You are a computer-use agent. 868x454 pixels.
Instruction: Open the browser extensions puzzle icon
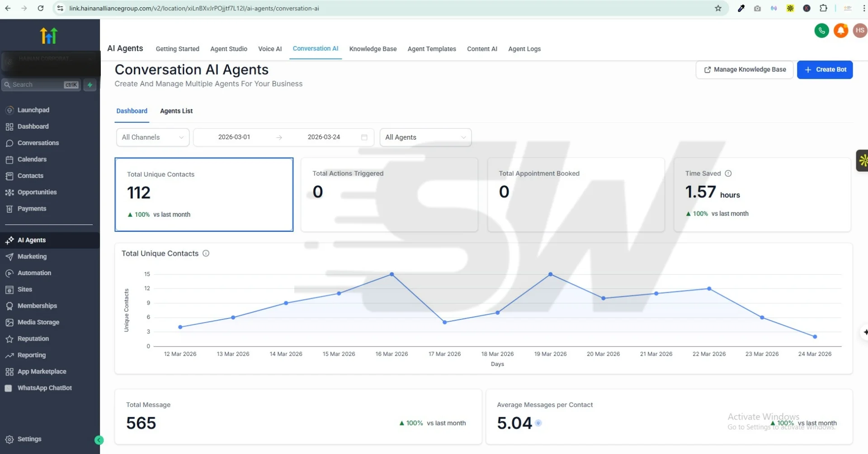click(823, 8)
